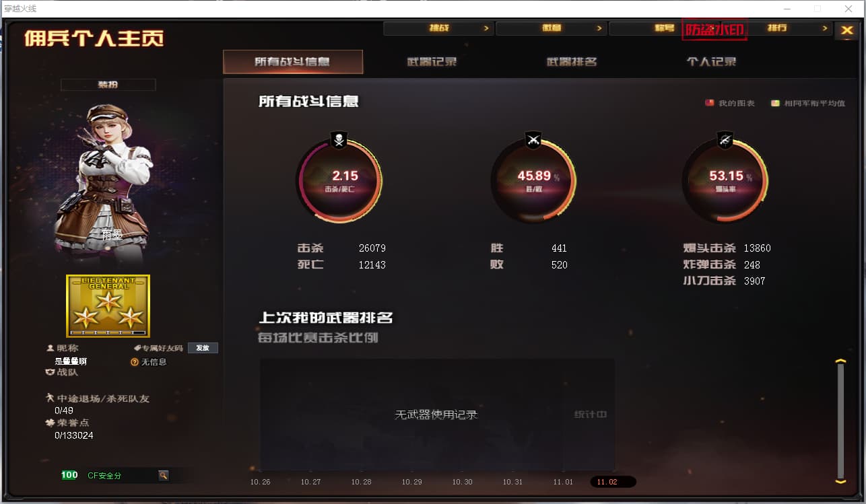Toggle the red 我的图表 legend marker
Viewport: 866px width, 504px height.
tap(709, 103)
